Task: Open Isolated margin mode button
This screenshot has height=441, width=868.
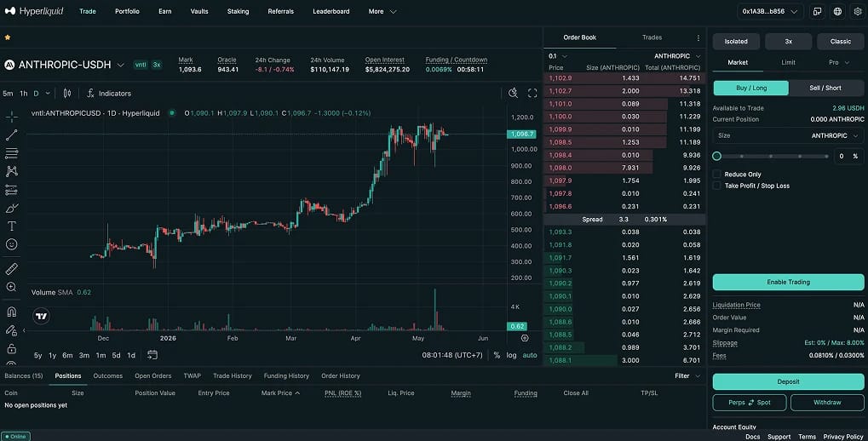Action: point(736,42)
